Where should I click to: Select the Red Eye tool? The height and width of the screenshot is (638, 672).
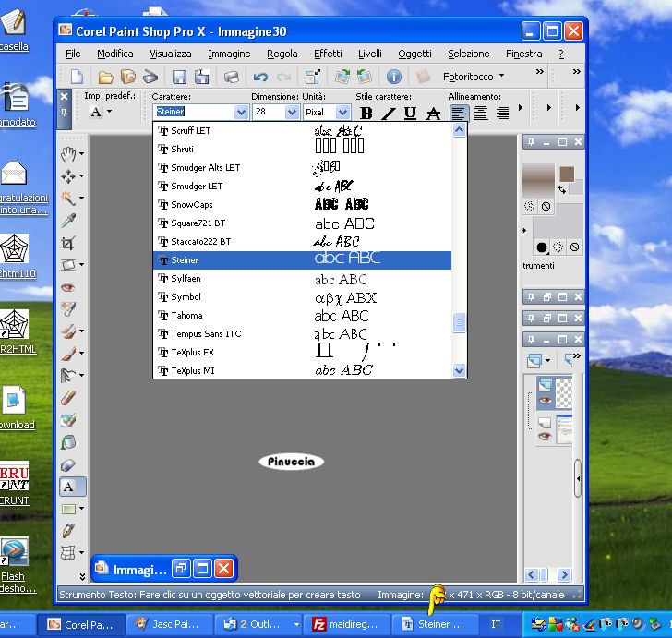coord(68,287)
